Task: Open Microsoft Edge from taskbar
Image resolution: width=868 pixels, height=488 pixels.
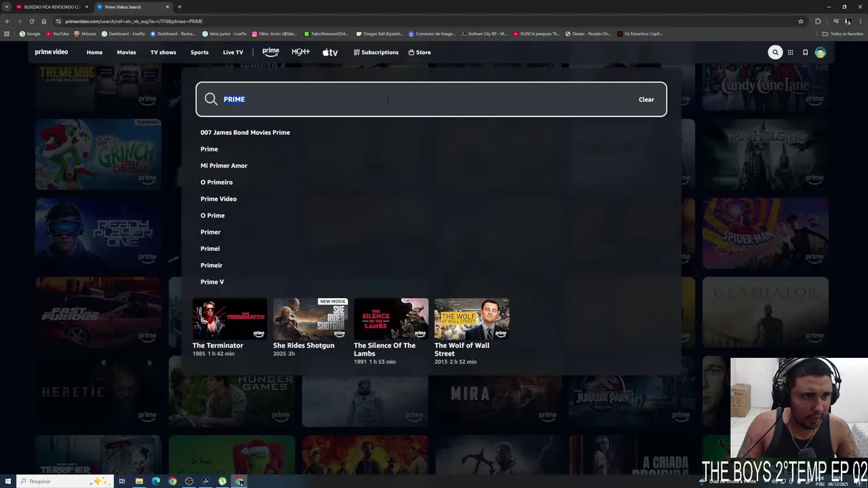Action: tap(156, 481)
